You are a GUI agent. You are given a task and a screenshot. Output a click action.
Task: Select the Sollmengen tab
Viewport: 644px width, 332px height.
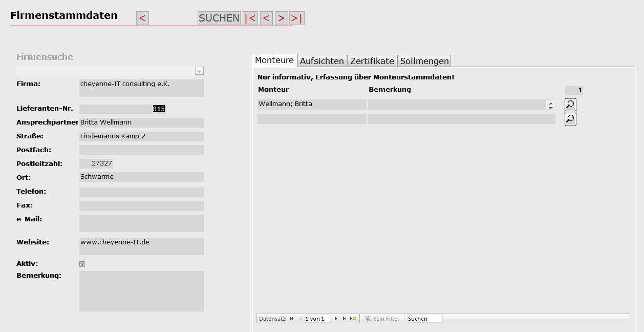pyautogui.click(x=424, y=61)
